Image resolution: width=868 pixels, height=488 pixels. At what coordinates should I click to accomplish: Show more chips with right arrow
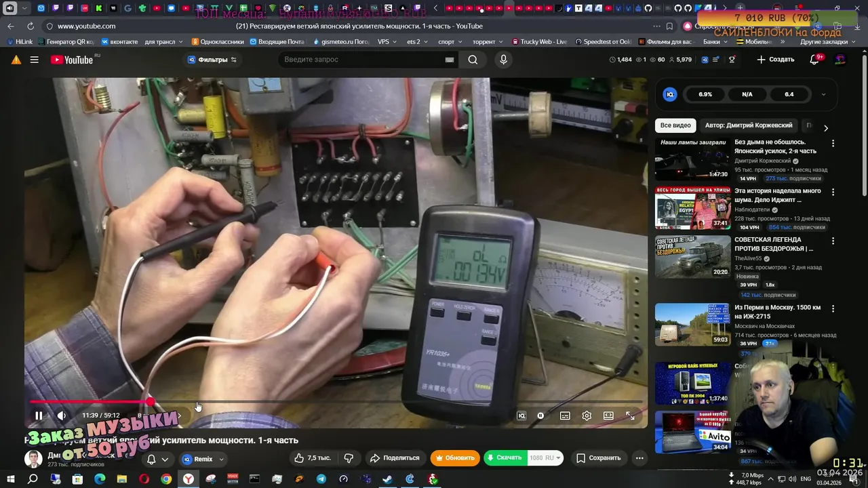click(825, 127)
